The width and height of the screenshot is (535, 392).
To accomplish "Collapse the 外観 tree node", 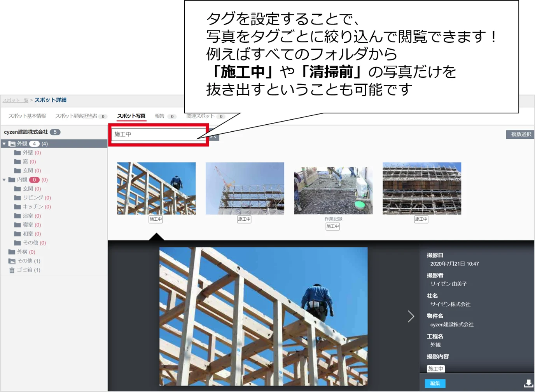I will click(4, 144).
